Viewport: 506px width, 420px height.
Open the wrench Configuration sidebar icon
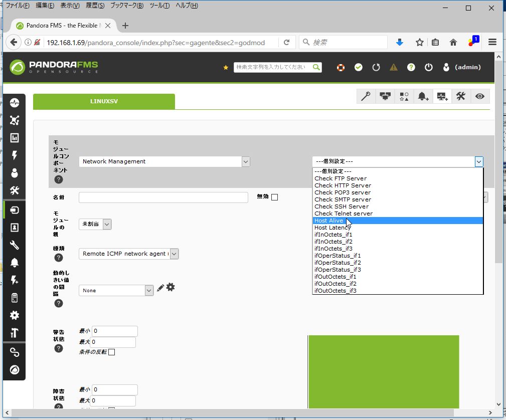(15, 245)
